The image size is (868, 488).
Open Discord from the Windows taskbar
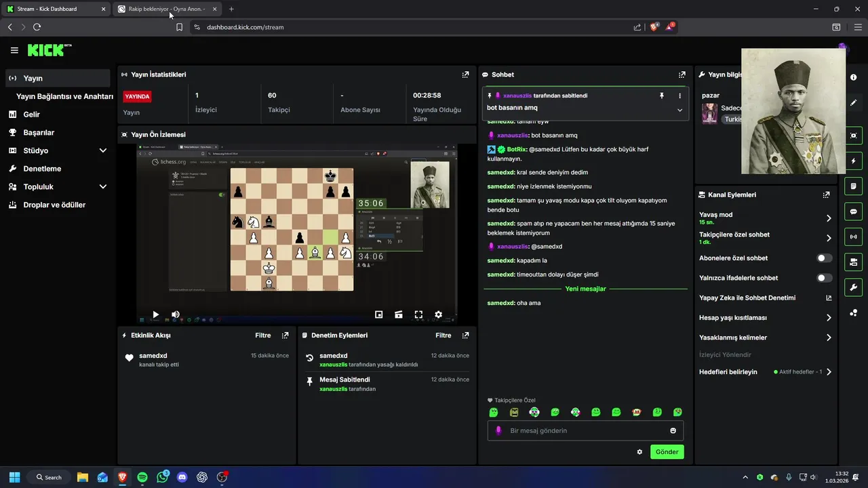coord(182,477)
